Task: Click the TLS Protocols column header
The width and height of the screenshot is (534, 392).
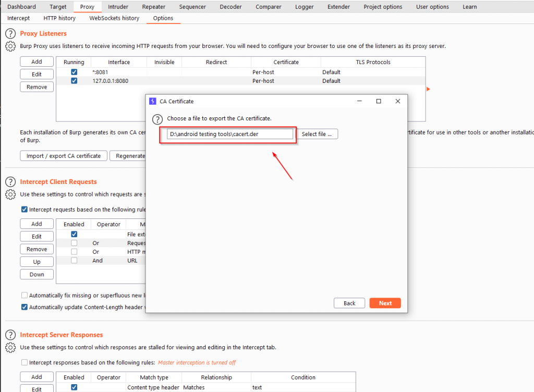Action: pyautogui.click(x=373, y=62)
